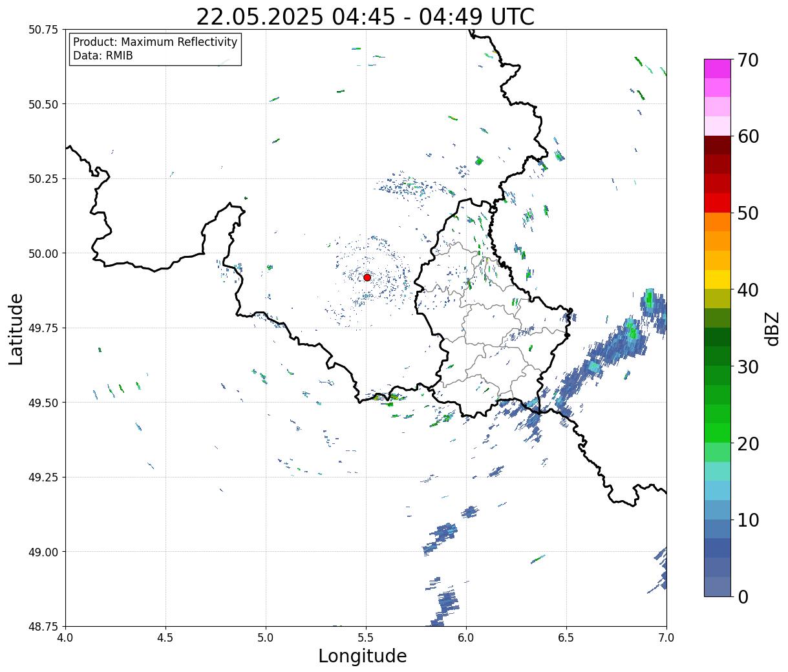Viewport: 788px width, 672px height.
Task: Click the 'Product: Maximum Reflectivity' legend text
Action: pos(155,42)
